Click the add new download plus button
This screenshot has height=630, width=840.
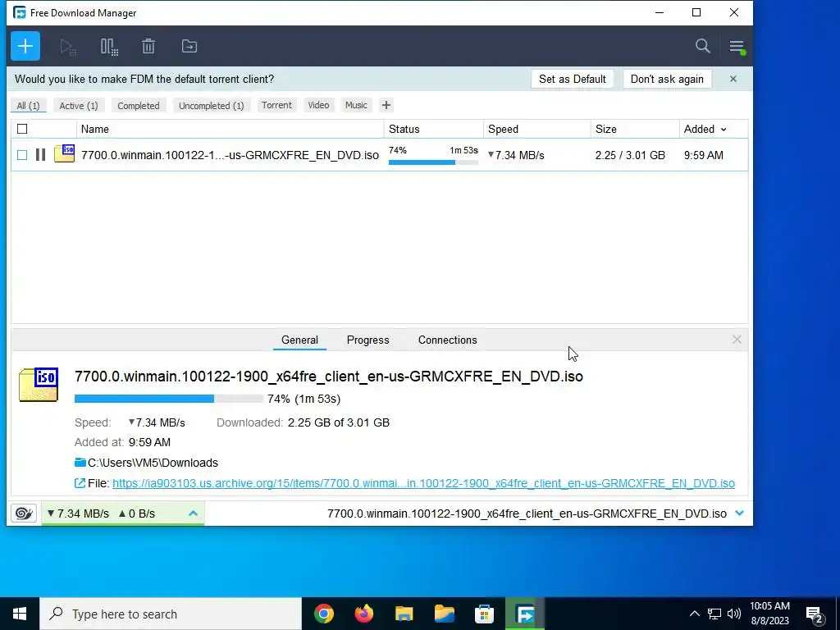[25, 46]
